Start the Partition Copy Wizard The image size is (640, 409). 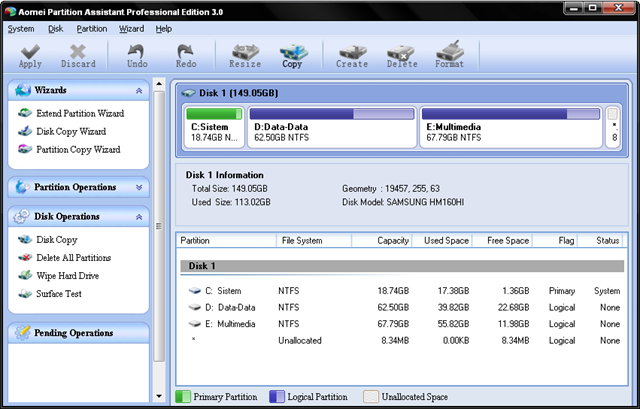tap(78, 149)
